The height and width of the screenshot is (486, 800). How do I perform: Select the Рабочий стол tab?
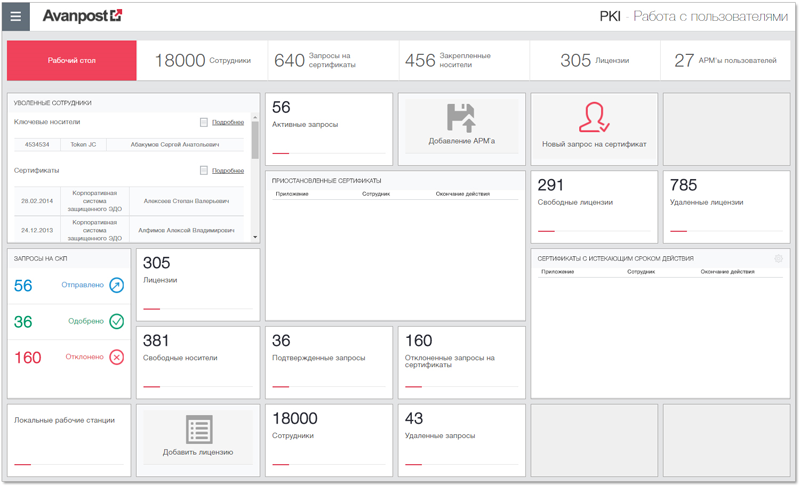(x=71, y=61)
